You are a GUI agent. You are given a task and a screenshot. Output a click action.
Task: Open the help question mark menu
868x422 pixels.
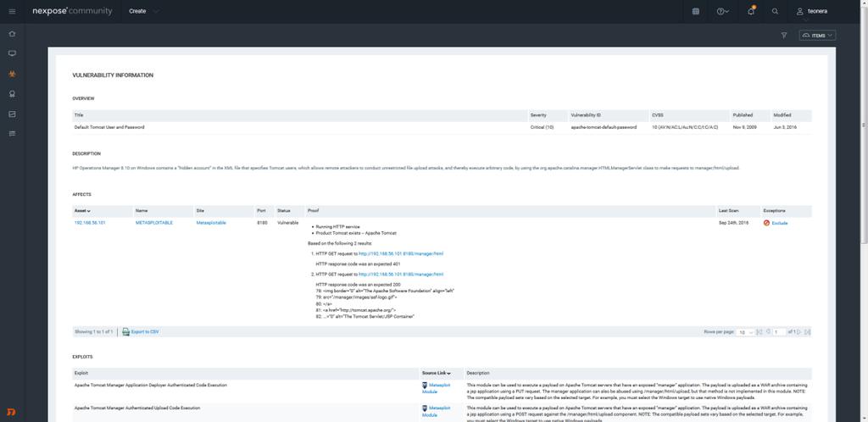722,11
